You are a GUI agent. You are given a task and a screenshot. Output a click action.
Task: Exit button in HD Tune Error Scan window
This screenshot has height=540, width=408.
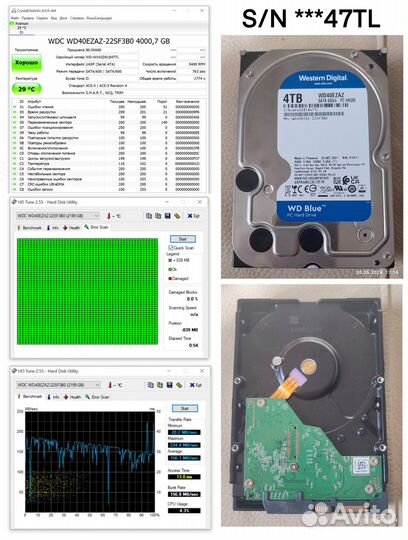193,216
